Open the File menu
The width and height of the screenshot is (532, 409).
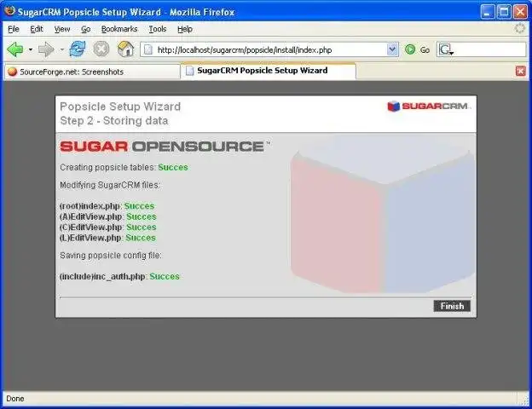[x=14, y=29]
